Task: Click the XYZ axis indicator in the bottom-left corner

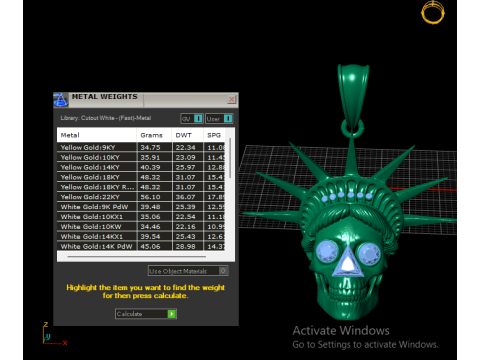Action: 54,333
